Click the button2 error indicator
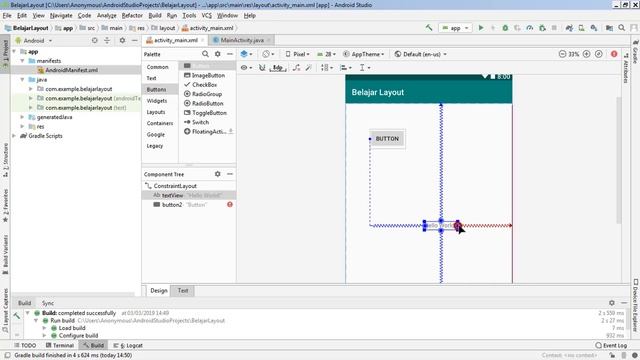The height and width of the screenshot is (360, 640). click(x=230, y=204)
